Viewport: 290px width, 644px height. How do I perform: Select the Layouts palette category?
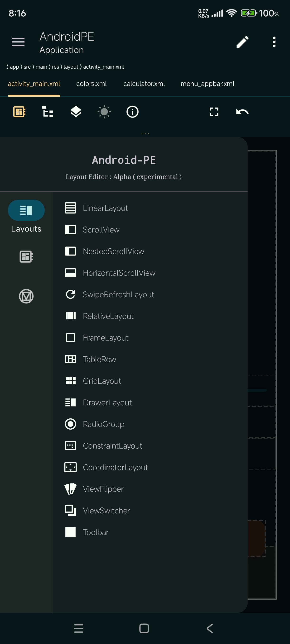26,210
